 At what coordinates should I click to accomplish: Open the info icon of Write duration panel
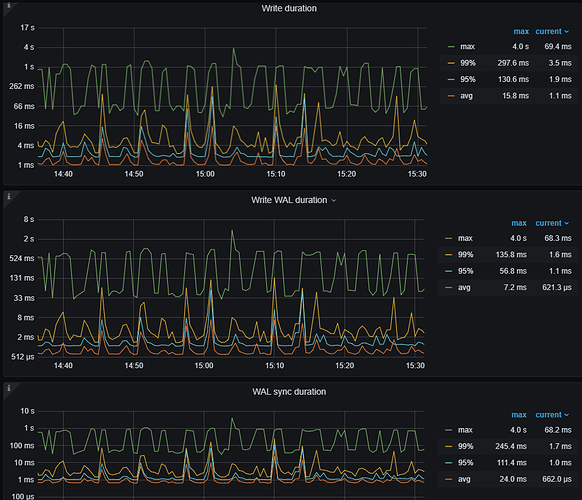9,5
